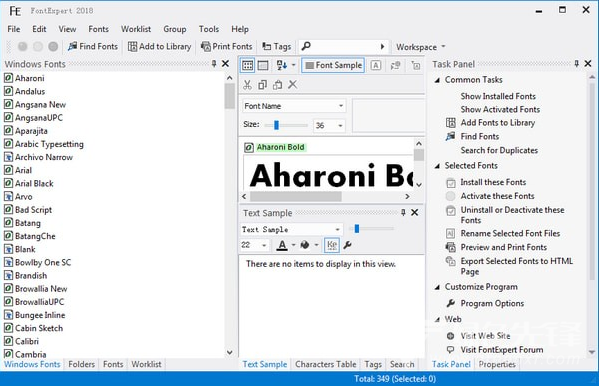The width and height of the screenshot is (599, 386).
Task: Click the Tags toolbar icon
Action: (x=266, y=47)
